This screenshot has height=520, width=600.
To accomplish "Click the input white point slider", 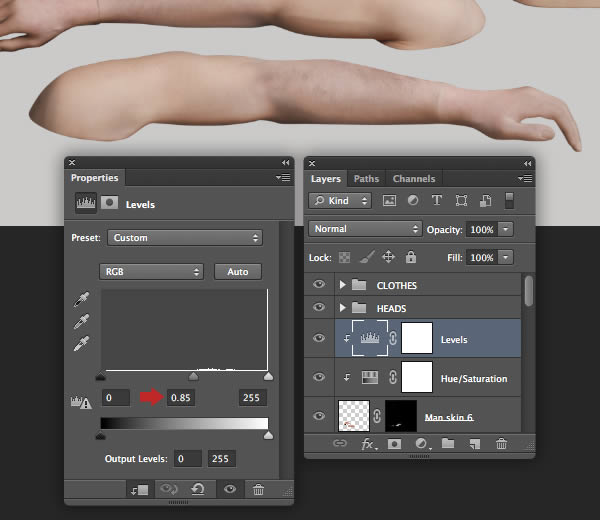I will pyautogui.click(x=269, y=377).
